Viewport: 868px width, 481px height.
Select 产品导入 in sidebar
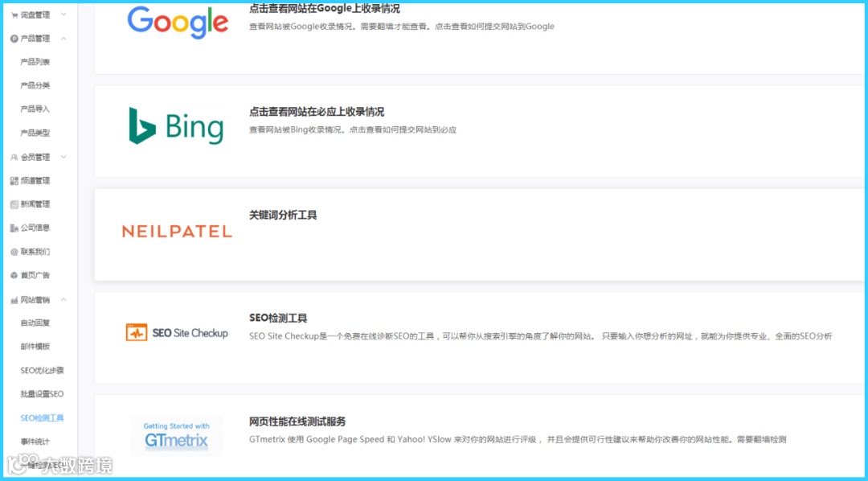[x=35, y=109]
